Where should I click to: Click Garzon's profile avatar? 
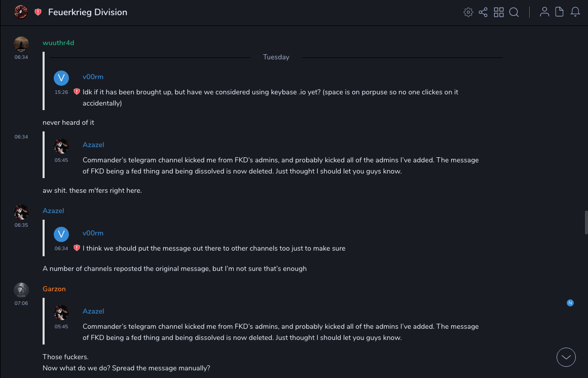click(21, 290)
